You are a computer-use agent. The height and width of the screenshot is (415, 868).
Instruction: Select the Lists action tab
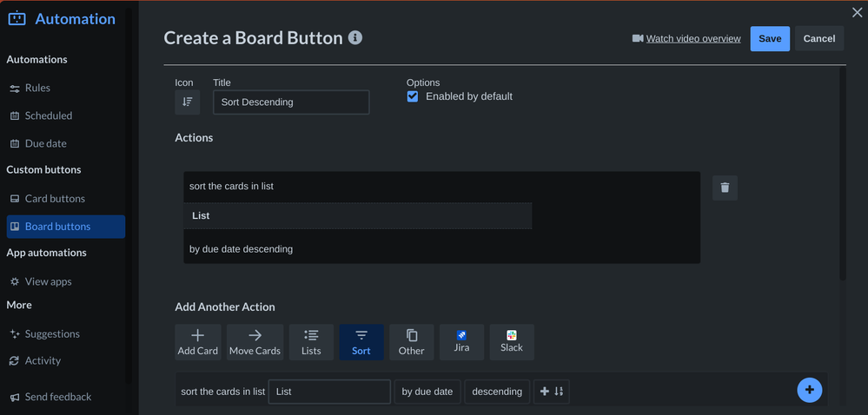pyautogui.click(x=311, y=342)
